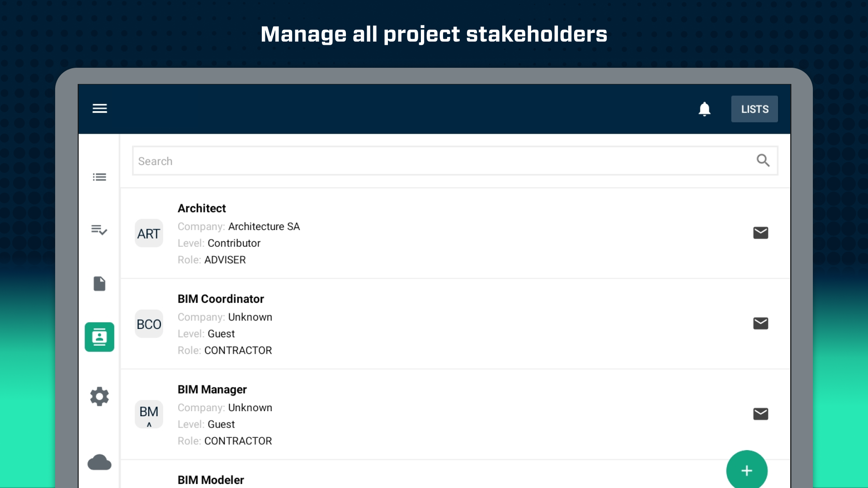This screenshot has width=868, height=488.
Task: Open the BIM Manager entry
Action: click(x=455, y=415)
